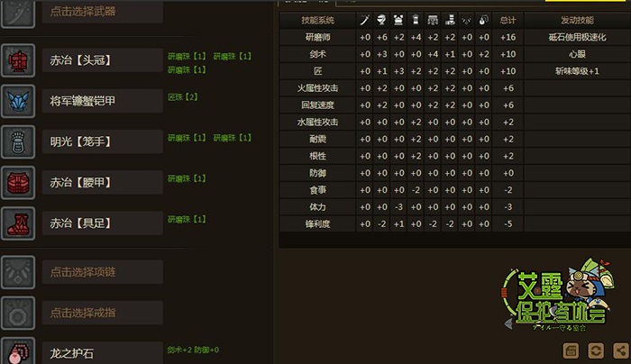
Task: Select the 龙之护石 talisman field
Action: click(103, 353)
